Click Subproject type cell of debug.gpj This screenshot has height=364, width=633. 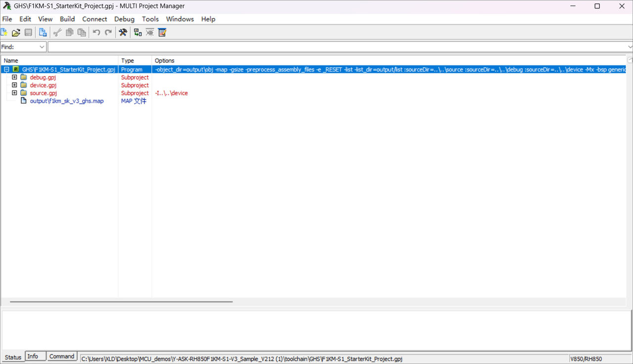point(135,78)
